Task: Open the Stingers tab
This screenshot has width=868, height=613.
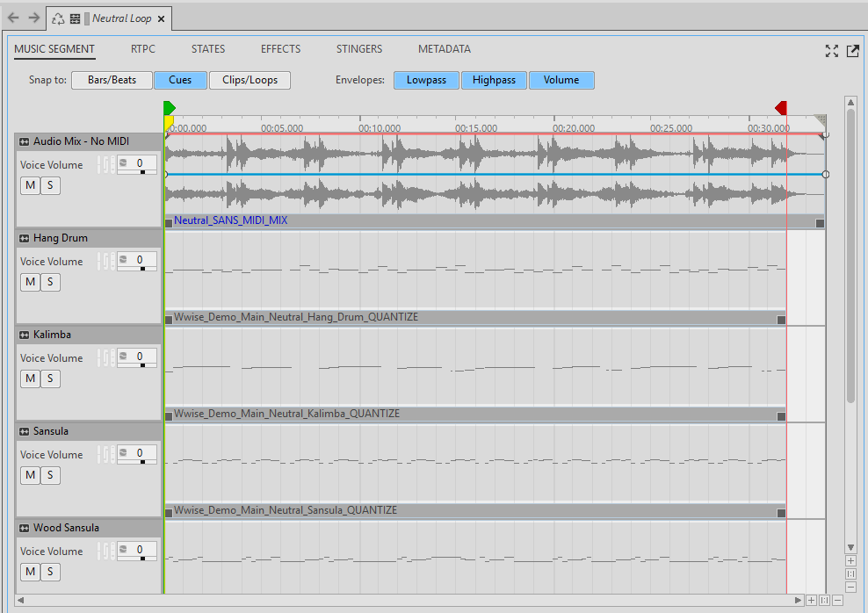Action: coord(358,49)
